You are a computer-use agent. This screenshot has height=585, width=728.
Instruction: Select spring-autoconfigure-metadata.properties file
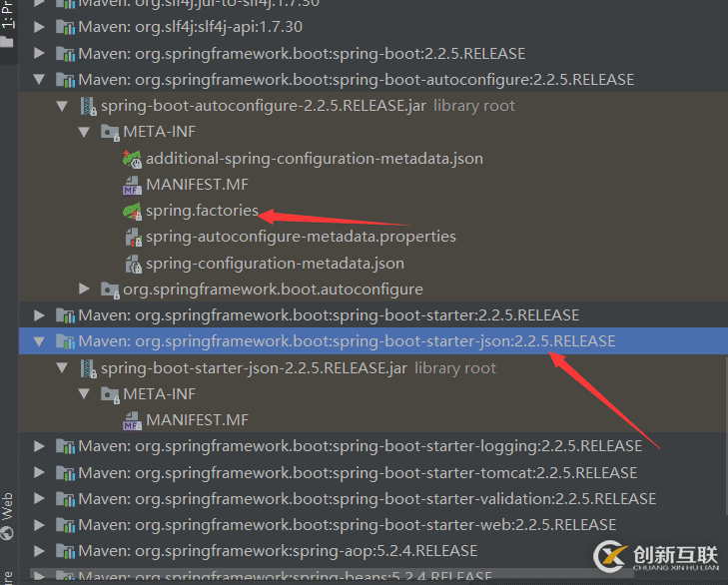click(301, 237)
